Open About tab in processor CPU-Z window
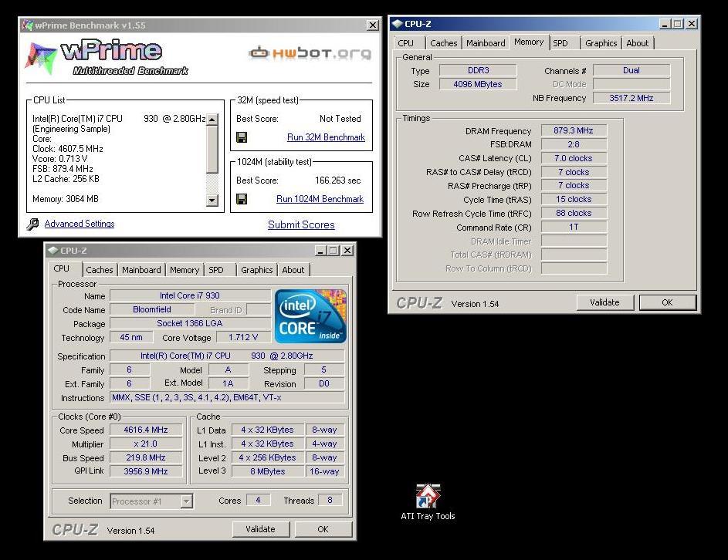The height and width of the screenshot is (560, 728). click(293, 270)
